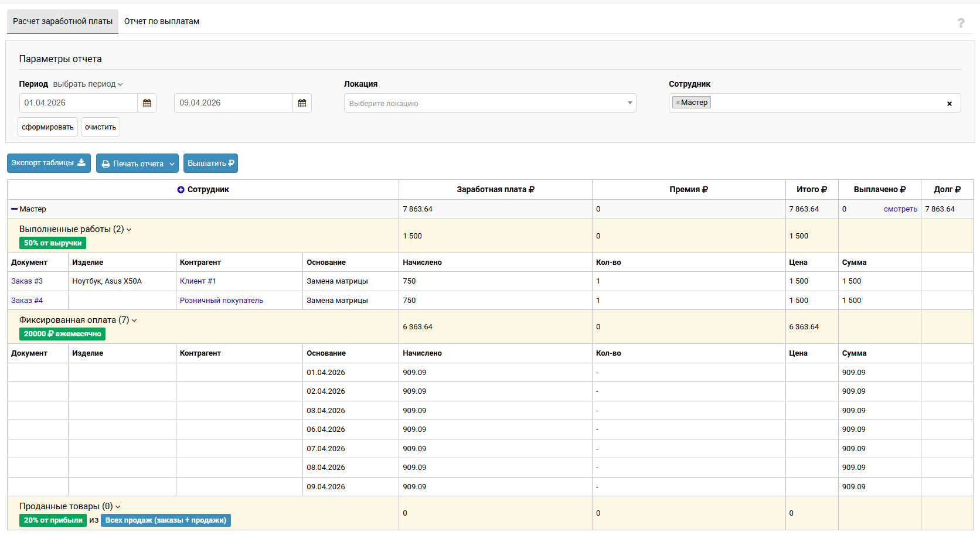Viewport: 980px width, 542px height.
Task: Select the Расчет заработной платы tab
Action: click(x=63, y=22)
